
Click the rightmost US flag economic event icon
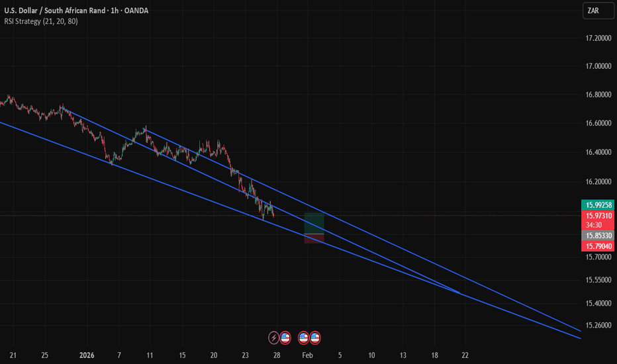click(x=314, y=338)
